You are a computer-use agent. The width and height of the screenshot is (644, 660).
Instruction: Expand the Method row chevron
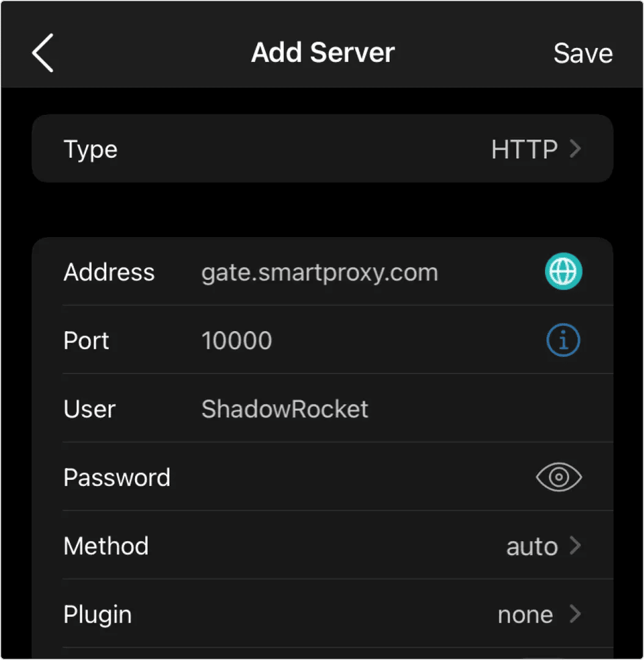[x=575, y=546]
